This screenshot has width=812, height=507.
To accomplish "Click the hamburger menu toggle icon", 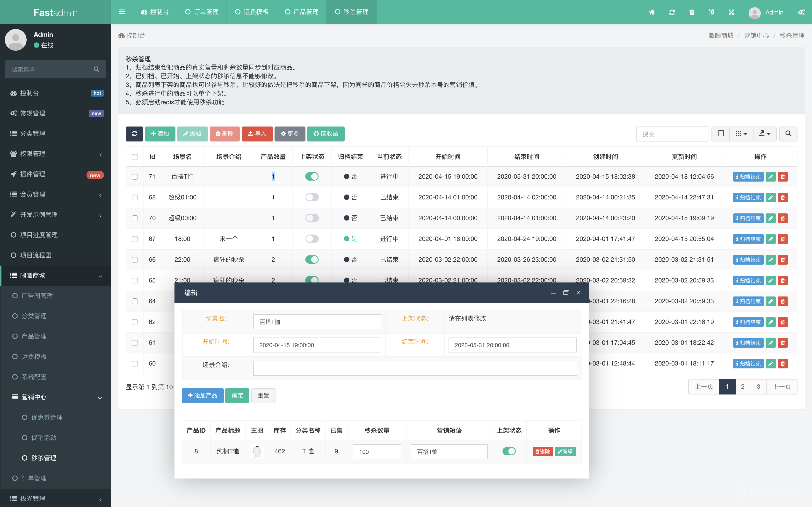I will [122, 12].
